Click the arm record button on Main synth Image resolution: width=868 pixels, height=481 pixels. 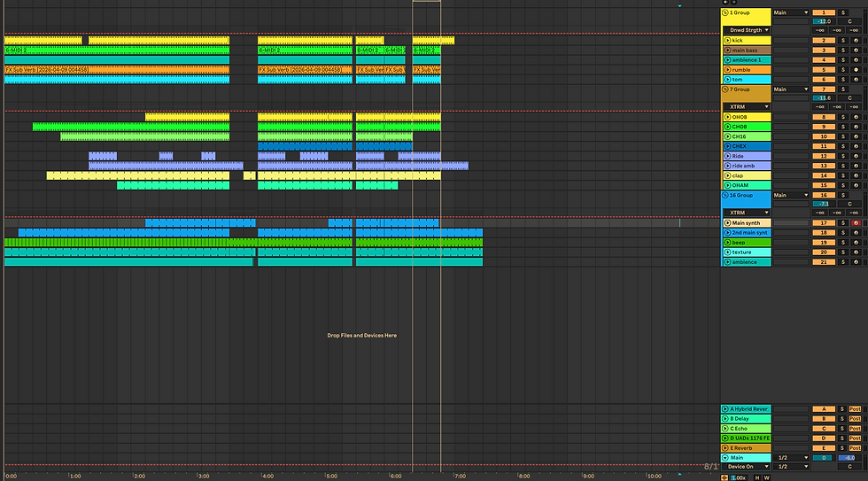pos(856,223)
